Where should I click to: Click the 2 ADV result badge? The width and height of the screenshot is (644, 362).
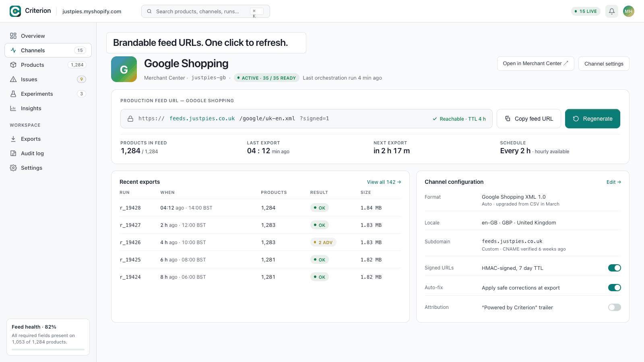pyautogui.click(x=323, y=243)
